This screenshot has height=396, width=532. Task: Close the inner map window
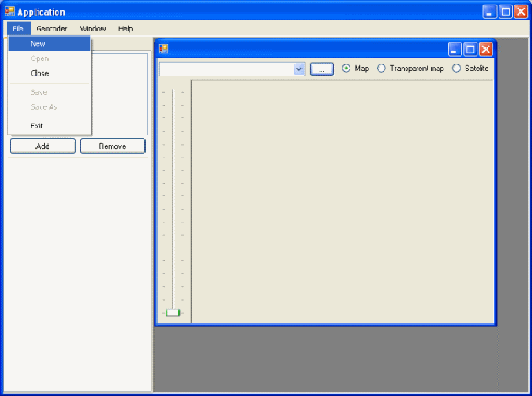(x=486, y=49)
